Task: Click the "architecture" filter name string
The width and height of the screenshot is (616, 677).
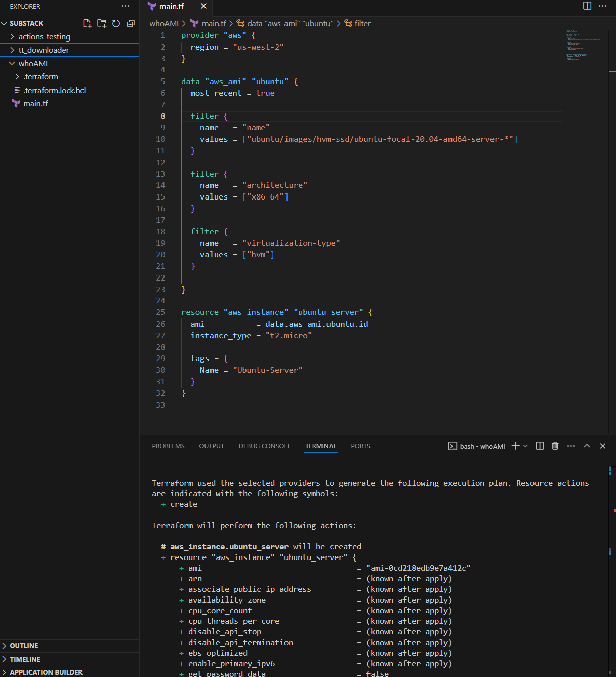Action: coord(275,185)
